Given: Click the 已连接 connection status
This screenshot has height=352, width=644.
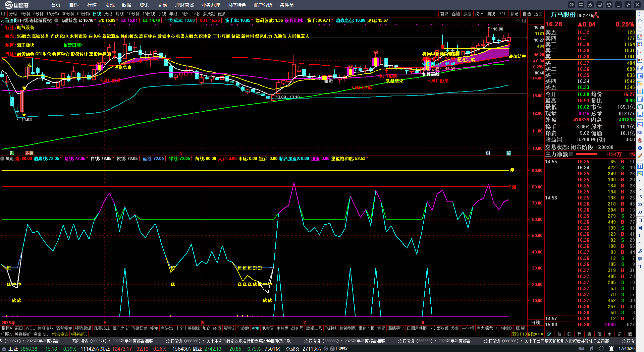Looking at the screenshot, I should pos(342,349).
